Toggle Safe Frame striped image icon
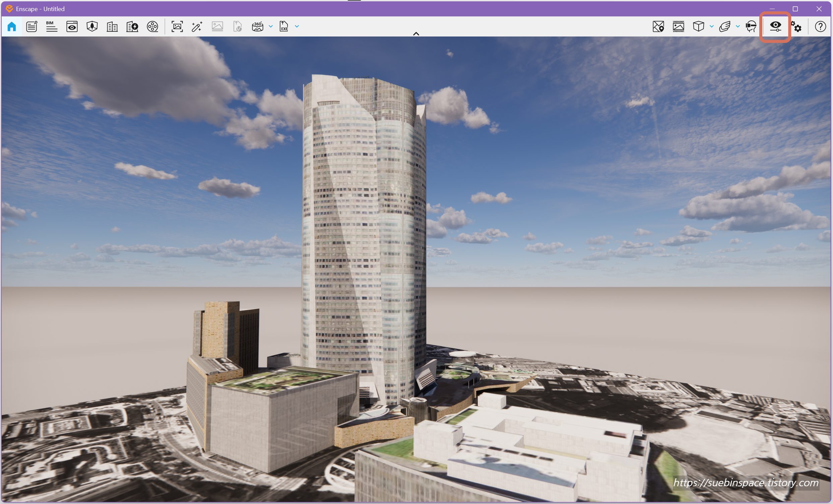The height and width of the screenshot is (504, 833). coord(678,26)
